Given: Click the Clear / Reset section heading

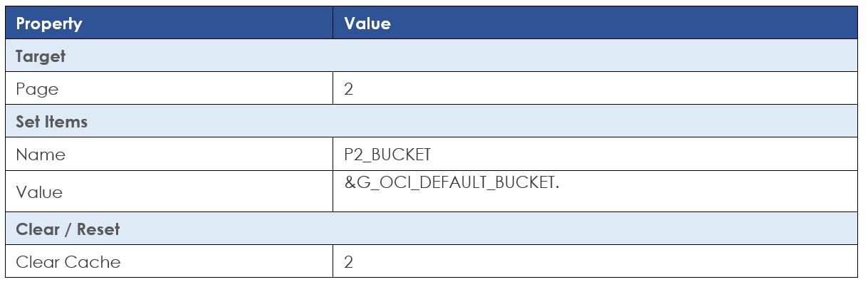Looking at the screenshot, I should click(68, 229).
